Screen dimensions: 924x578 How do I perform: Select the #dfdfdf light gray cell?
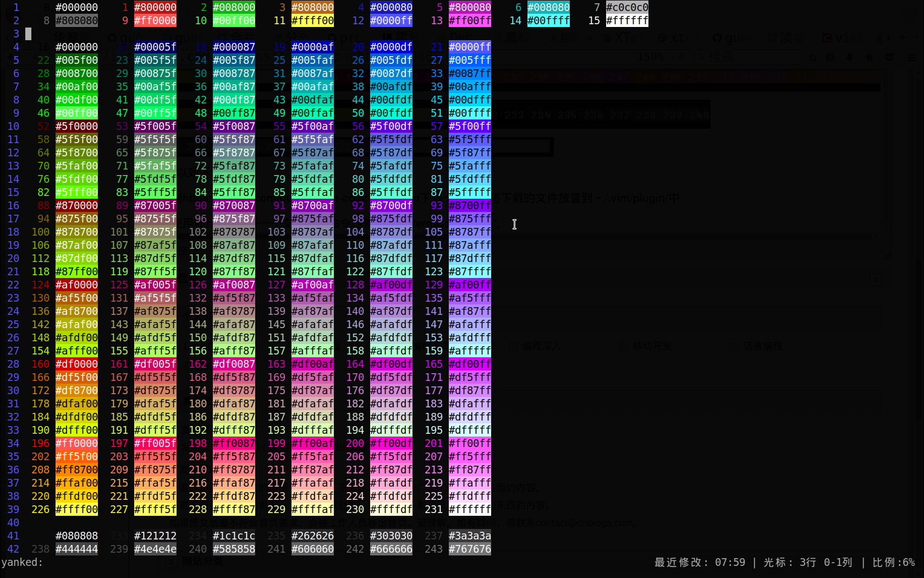click(391, 417)
